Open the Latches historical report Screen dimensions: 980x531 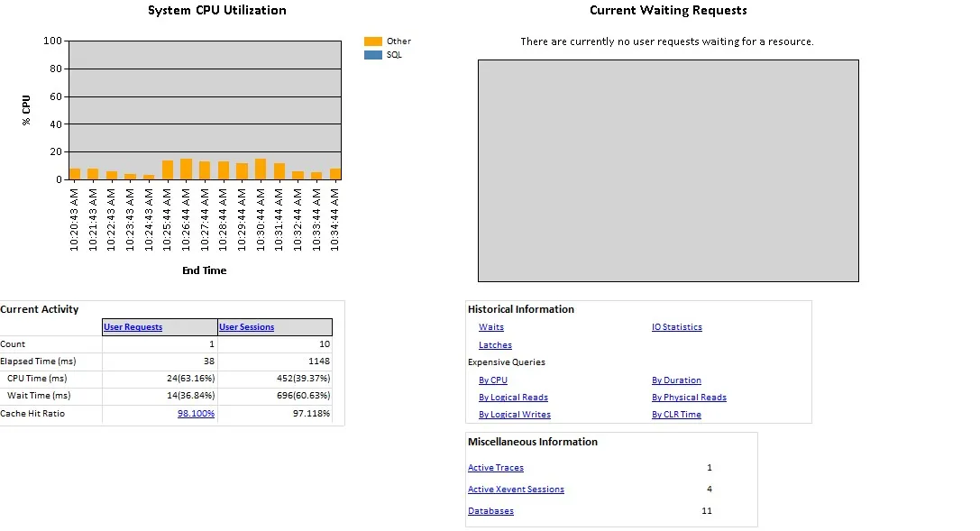tap(495, 345)
